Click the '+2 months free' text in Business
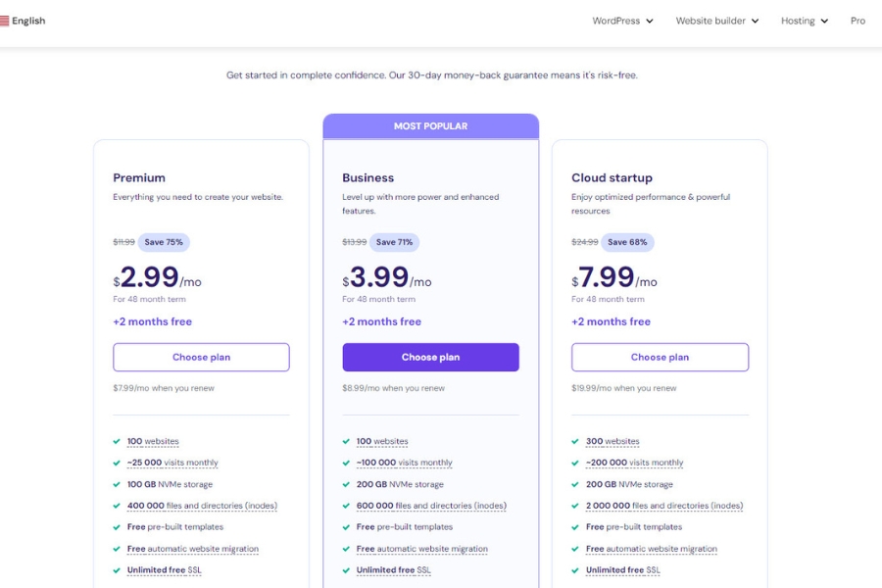 [x=382, y=321]
